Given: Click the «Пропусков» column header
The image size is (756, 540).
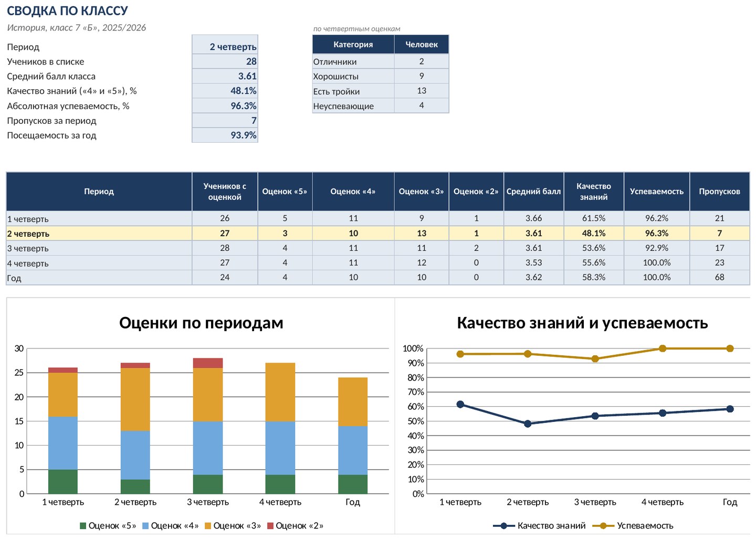Looking at the screenshot, I should coord(720,192).
